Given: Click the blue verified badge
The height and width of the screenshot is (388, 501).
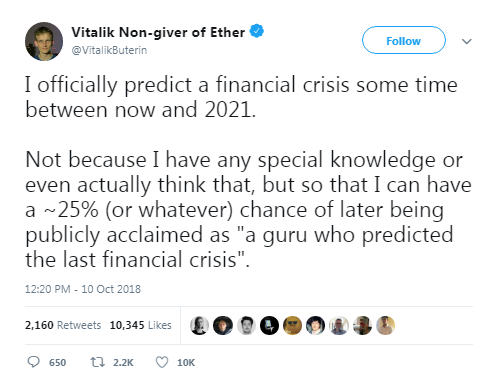Looking at the screenshot, I should coord(257,31).
